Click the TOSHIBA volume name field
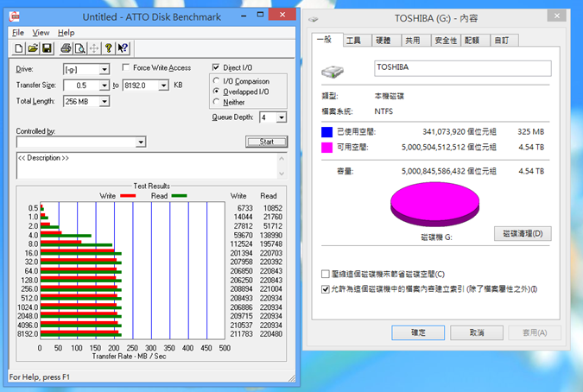Viewport: 583px width, 392px height. coord(462,68)
